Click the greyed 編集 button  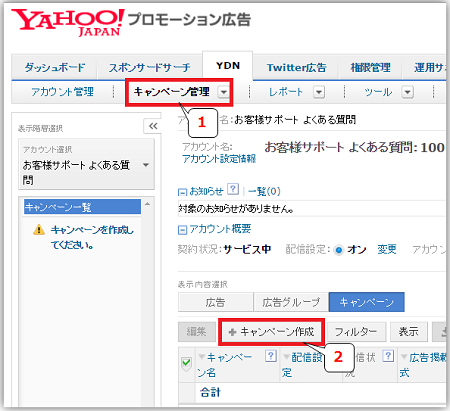(x=197, y=332)
